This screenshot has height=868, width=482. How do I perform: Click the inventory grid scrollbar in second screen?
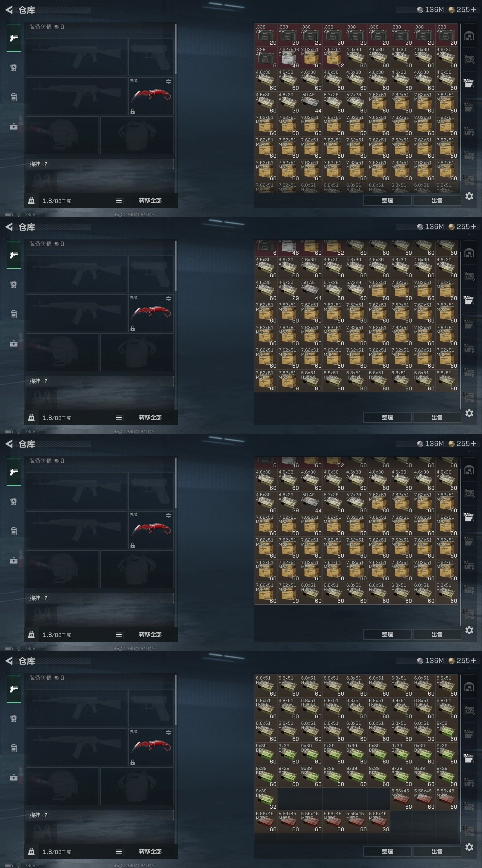click(x=460, y=324)
